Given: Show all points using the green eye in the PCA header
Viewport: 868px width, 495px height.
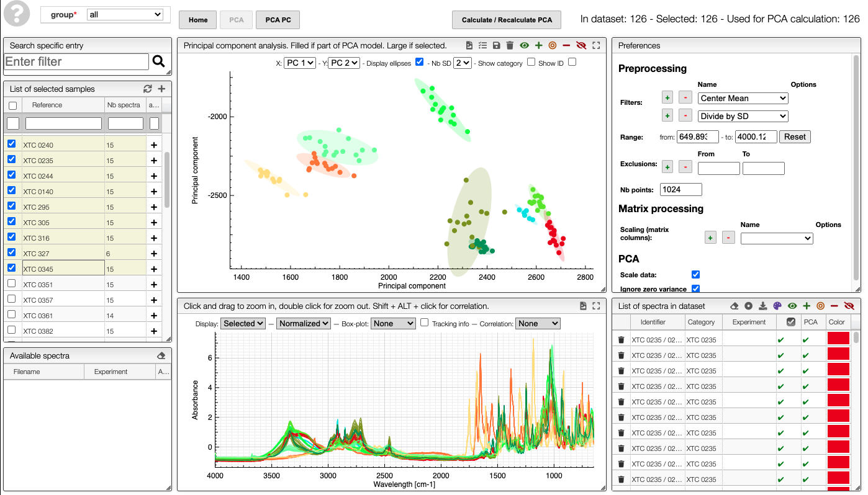Looking at the screenshot, I should (x=525, y=45).
